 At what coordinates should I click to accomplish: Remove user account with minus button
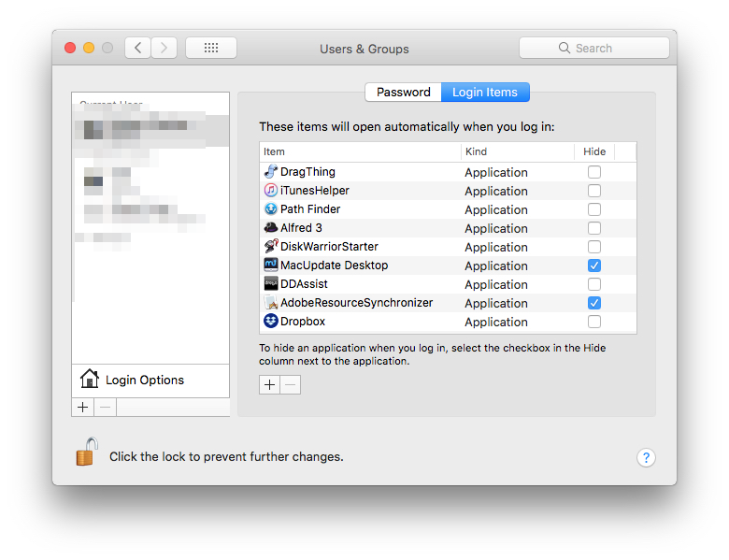[105, 408]
